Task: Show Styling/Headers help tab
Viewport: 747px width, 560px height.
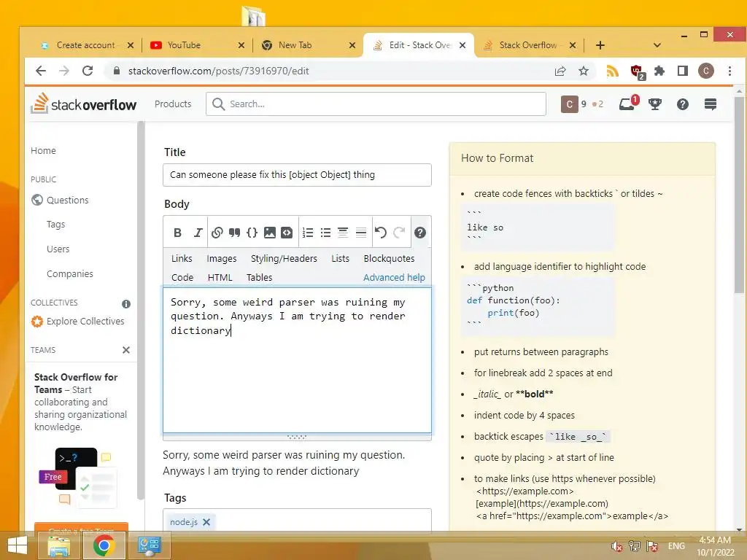Action: [284, 259]
